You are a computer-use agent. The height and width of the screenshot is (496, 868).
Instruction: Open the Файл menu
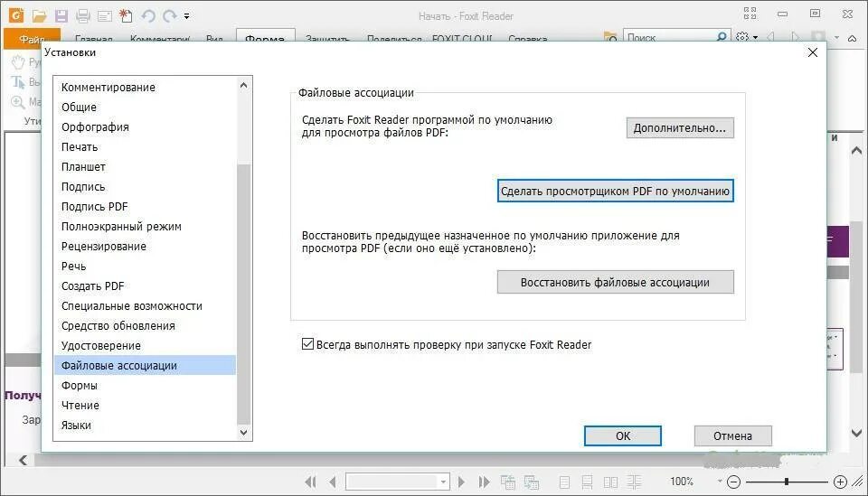click(x=32, y=39)
